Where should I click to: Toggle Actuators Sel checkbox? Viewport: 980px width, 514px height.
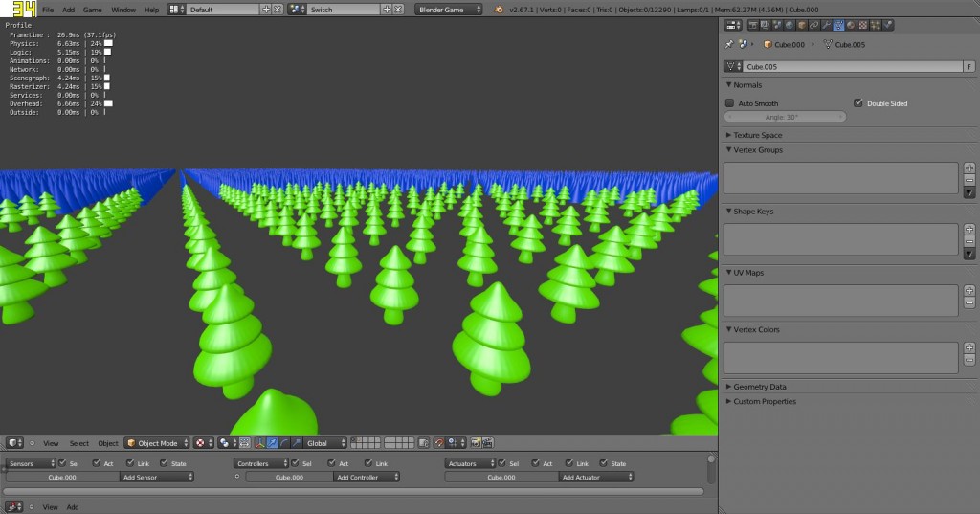coord(501,462)
